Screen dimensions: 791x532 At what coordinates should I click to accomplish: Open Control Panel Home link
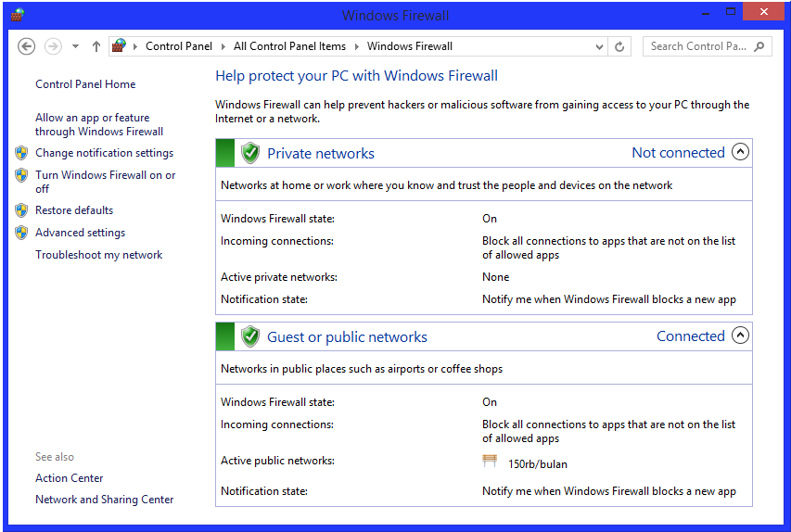[x=85, y=84]
